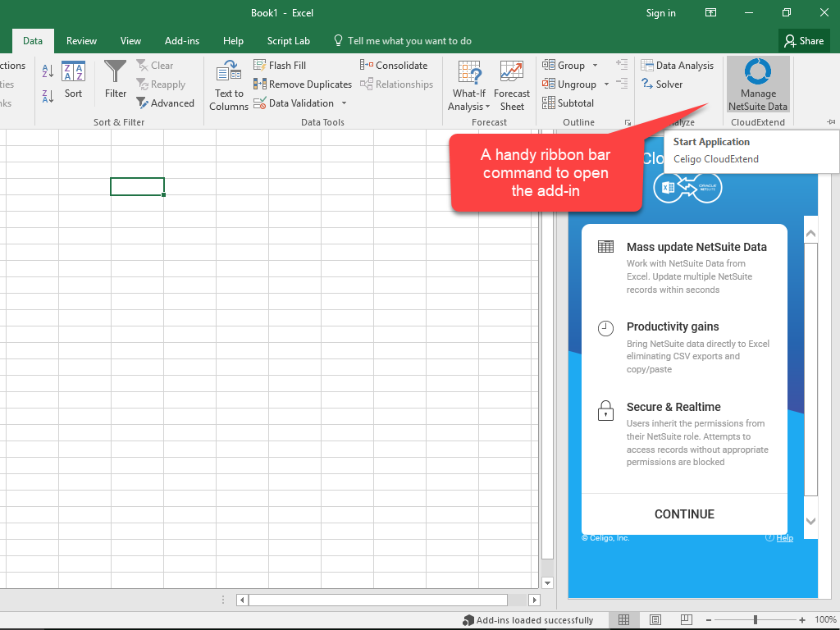840x630 pixels.
Task: Click CONTINUE in CloudExtend pane
Action: pos(685,514)
